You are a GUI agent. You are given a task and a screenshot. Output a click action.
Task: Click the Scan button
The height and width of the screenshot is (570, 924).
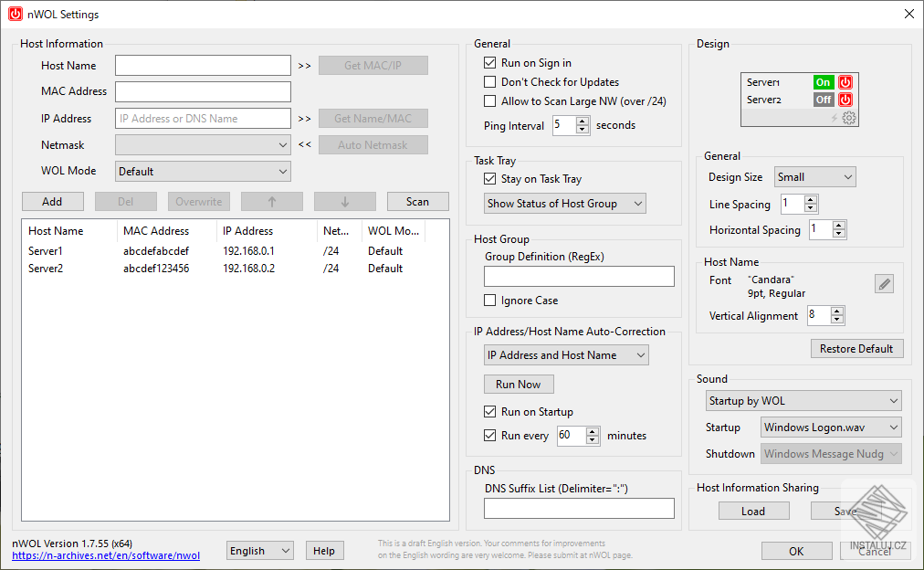418,202
